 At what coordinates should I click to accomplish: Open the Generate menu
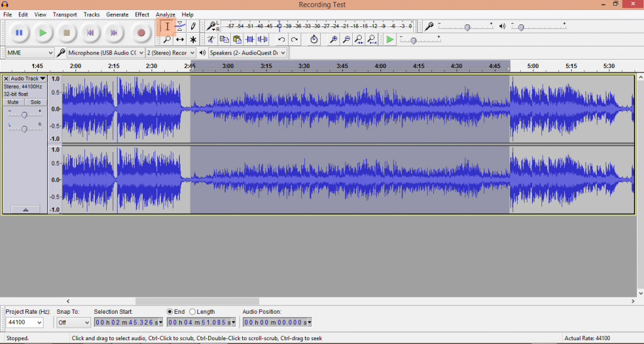pyautogui.click(x=118, y=14)
